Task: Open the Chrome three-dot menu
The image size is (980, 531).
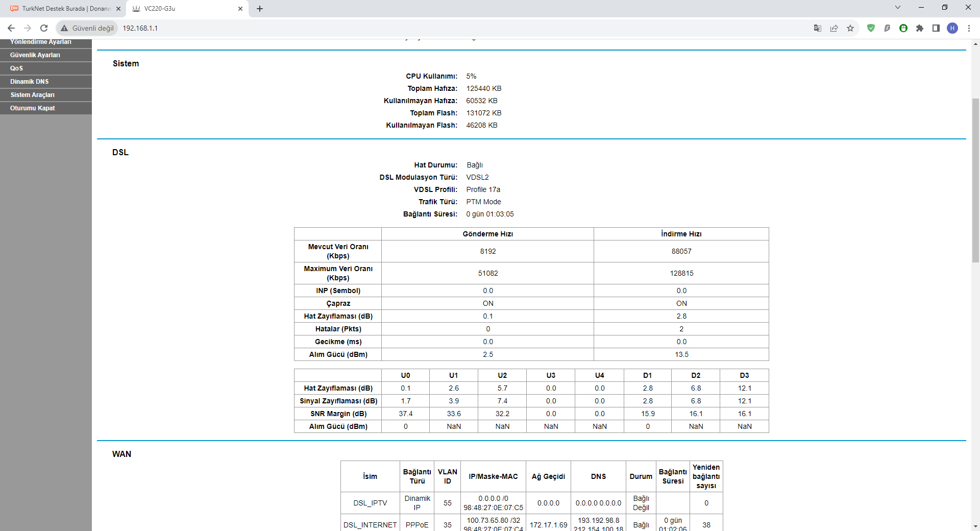Action: [x=969, y=28]
